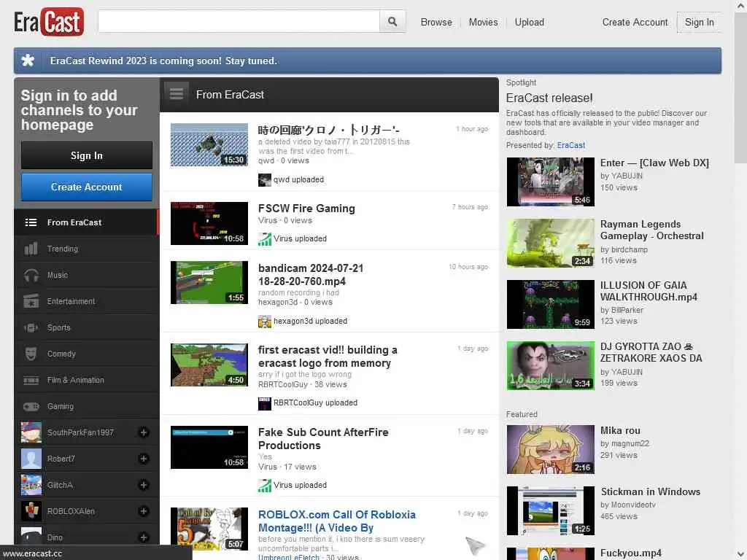Screen dimensions: 747x560
Task: Open the Movies menu item
Action: (x=483, y=23)
